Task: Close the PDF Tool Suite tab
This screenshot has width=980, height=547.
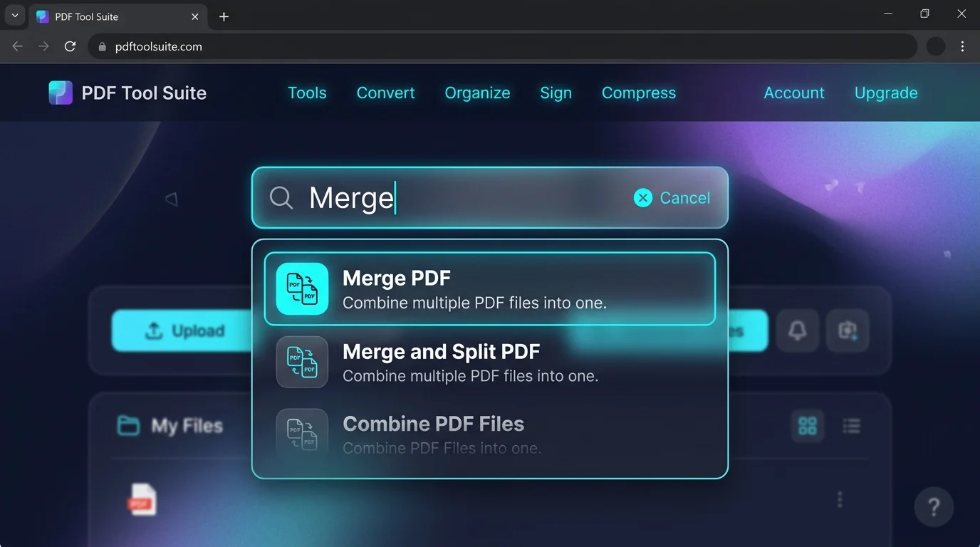Action: click(x=194, y=16)
